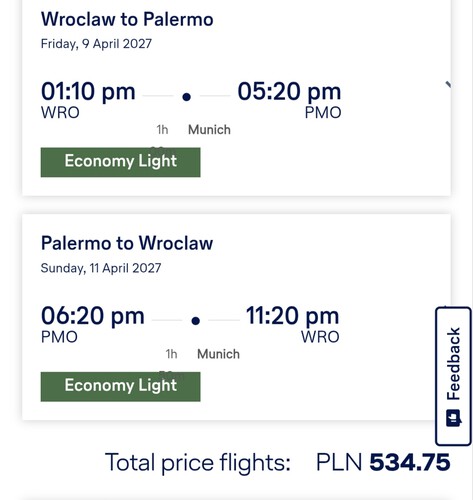Expand Wroclaw to Palermo flight details chevron
Viewport: 473px width, 500px height.
(x=448, y=85)
